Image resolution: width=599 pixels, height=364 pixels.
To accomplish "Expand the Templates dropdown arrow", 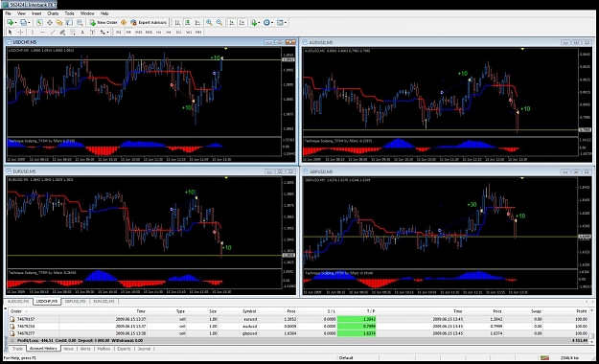I will click(x=286, y=23).
